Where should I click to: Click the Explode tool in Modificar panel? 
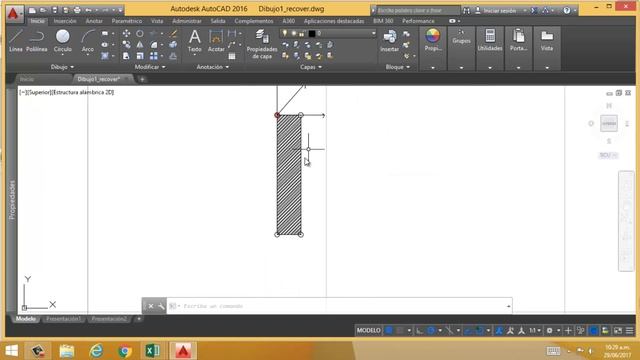click(x=173, y=44)
